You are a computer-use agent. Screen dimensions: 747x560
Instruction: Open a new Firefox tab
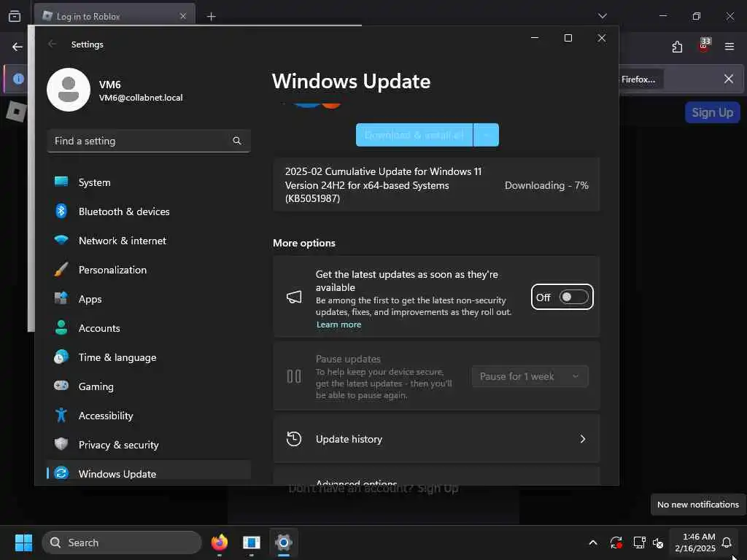pos(211,17)
